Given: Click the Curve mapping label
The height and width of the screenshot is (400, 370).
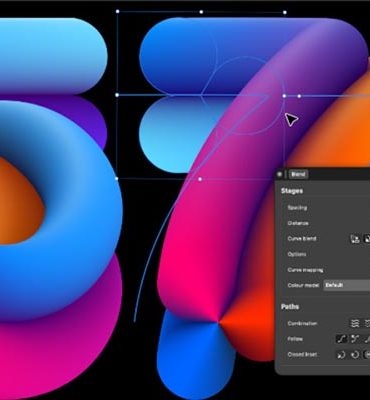Looking at the screenshot, I should pyautogui.click(x=305, y=270).
